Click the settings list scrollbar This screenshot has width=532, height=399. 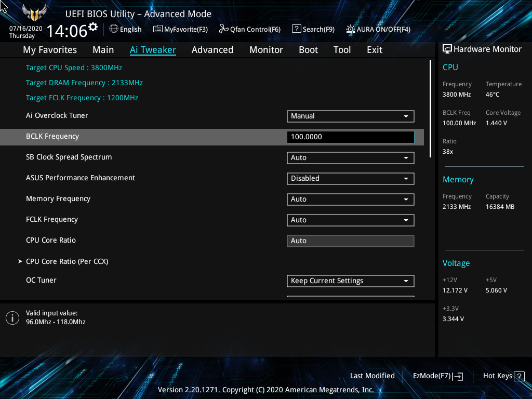click(430, 109)
